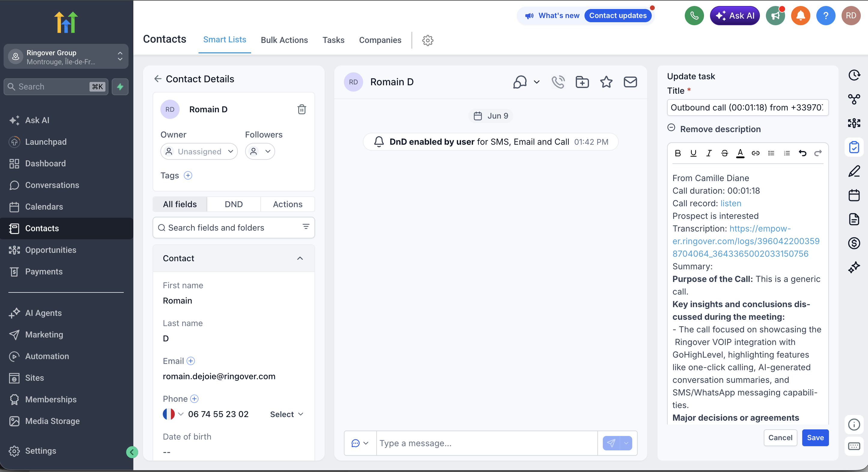Open the fields filter icon

point(306,227)
